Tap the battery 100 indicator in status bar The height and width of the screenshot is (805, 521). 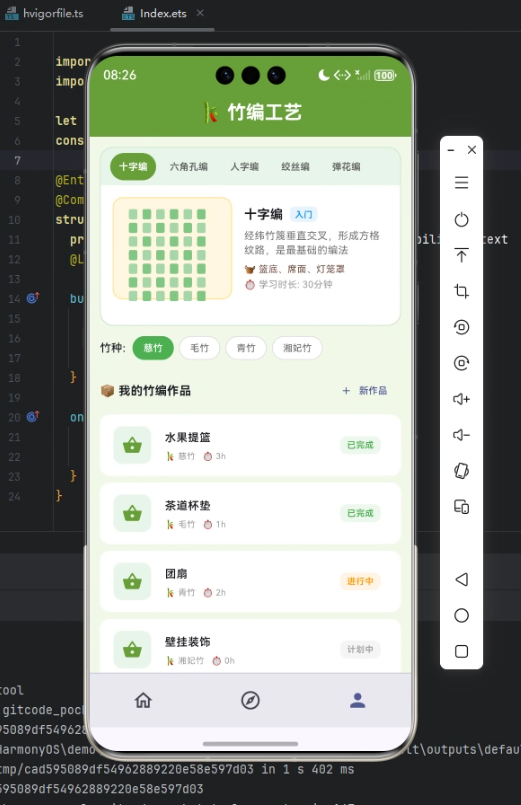[x=385, y=75]
